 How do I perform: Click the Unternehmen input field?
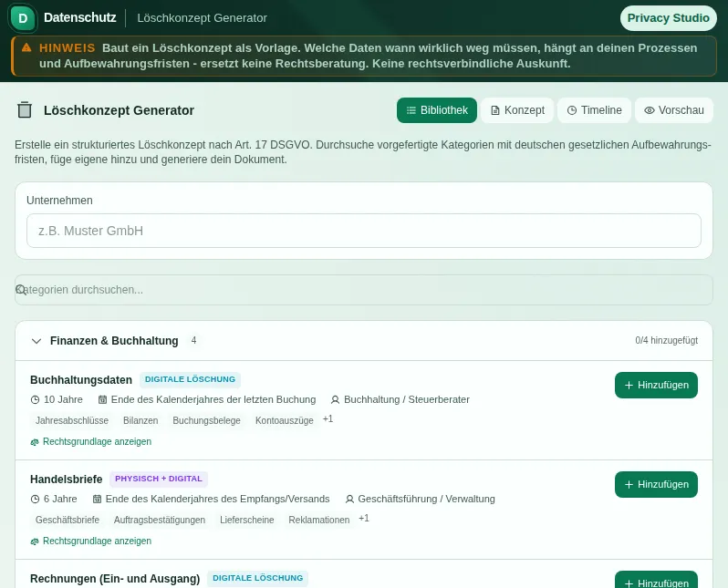tap(363, 231)
